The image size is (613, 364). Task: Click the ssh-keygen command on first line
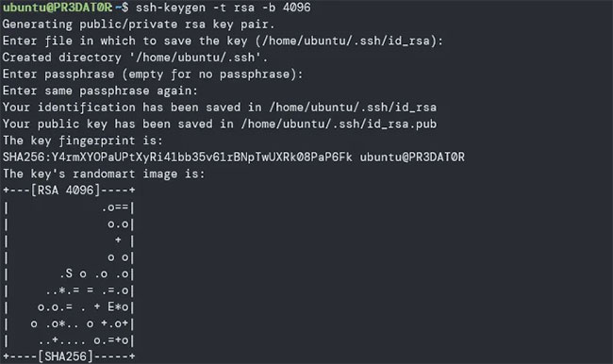tap(171, 8)
